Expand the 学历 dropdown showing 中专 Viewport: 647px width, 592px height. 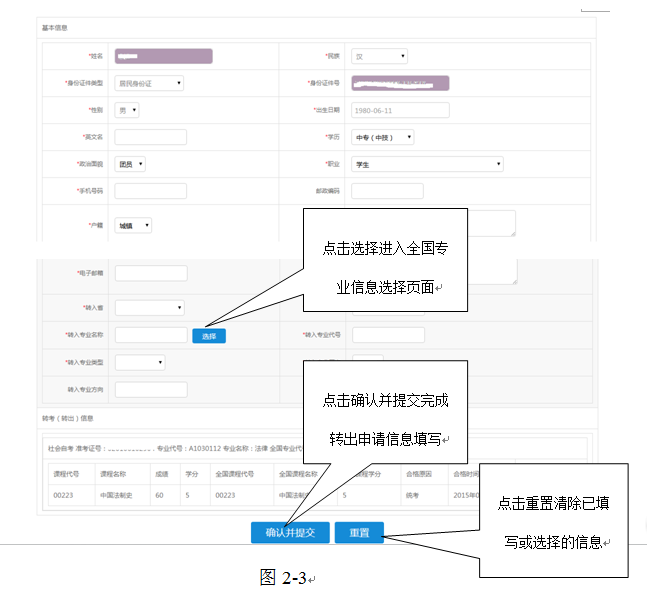383,138
